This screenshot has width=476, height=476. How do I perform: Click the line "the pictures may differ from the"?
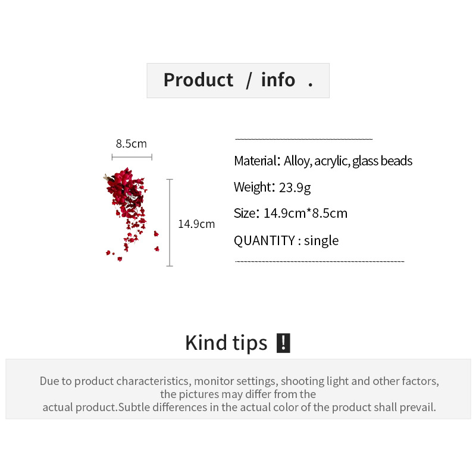[238, 394]
